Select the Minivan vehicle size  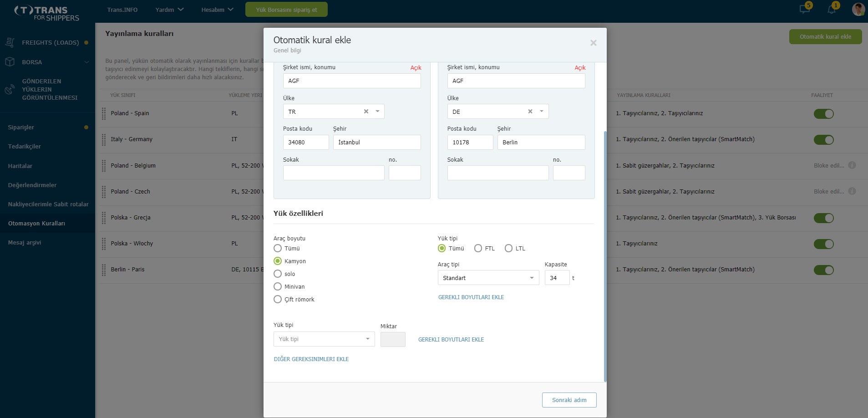click(x=278, y=286)
